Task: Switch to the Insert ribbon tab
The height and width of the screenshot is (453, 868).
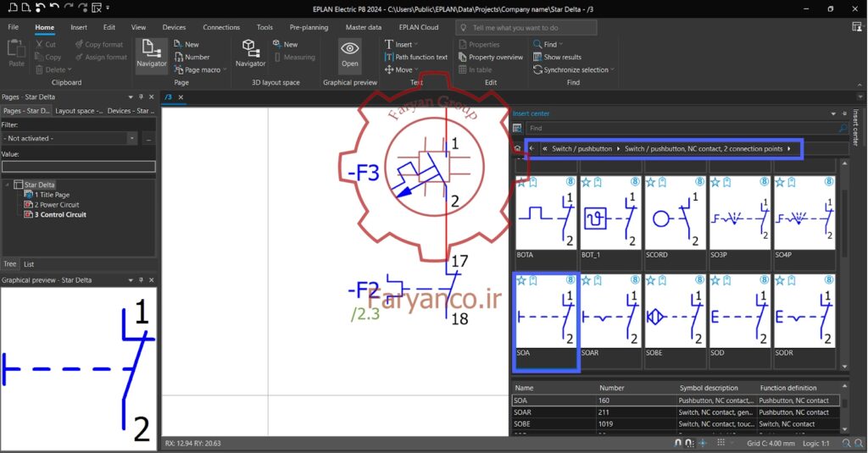Action: point(79,27)
